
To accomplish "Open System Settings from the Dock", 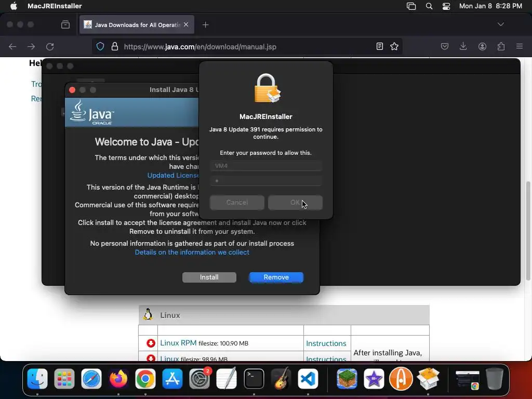I will (x=199, y=379).
